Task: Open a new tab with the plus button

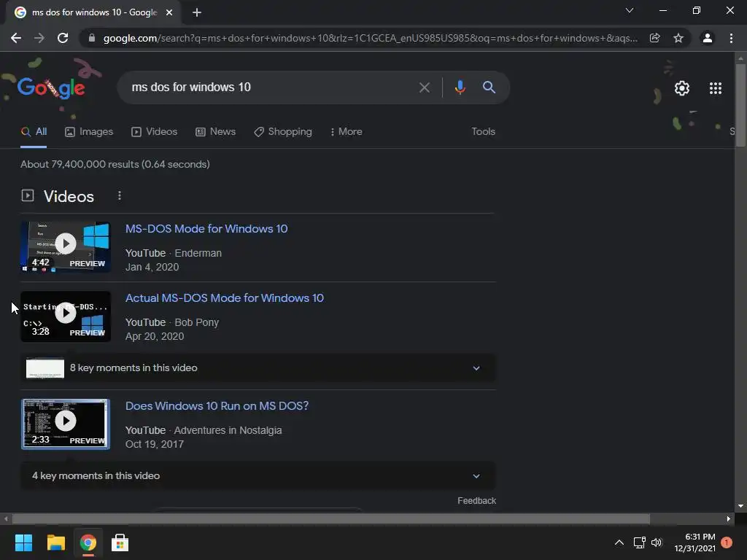Action: 197,12
